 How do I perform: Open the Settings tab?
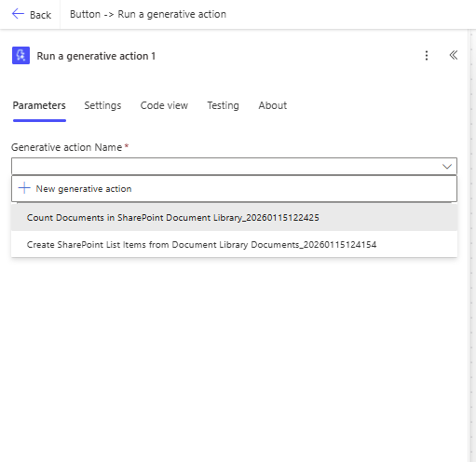[102, 105]
